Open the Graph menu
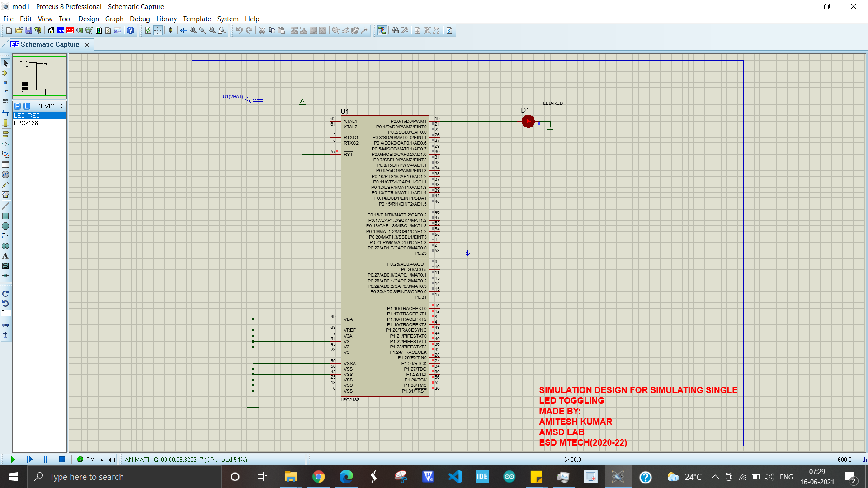Image resolution: width=868 pixels, height=488 pixels. pos(114,19)
